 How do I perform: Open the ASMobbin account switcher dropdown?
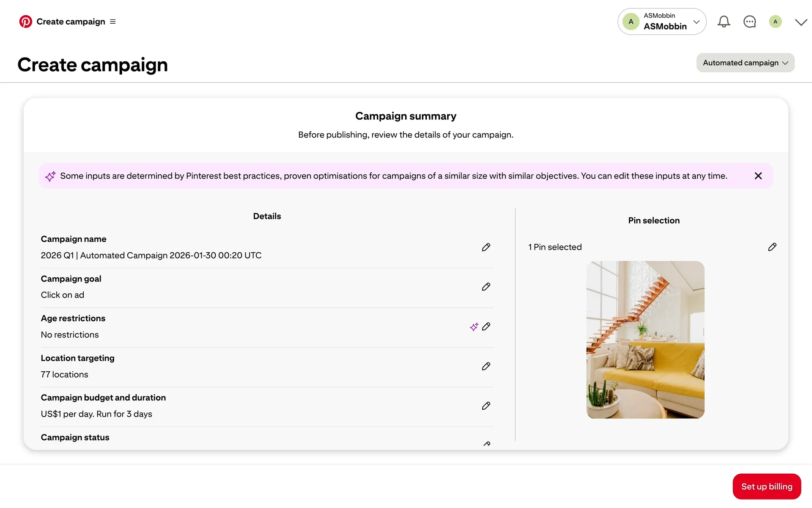click(x=662, y=22)
